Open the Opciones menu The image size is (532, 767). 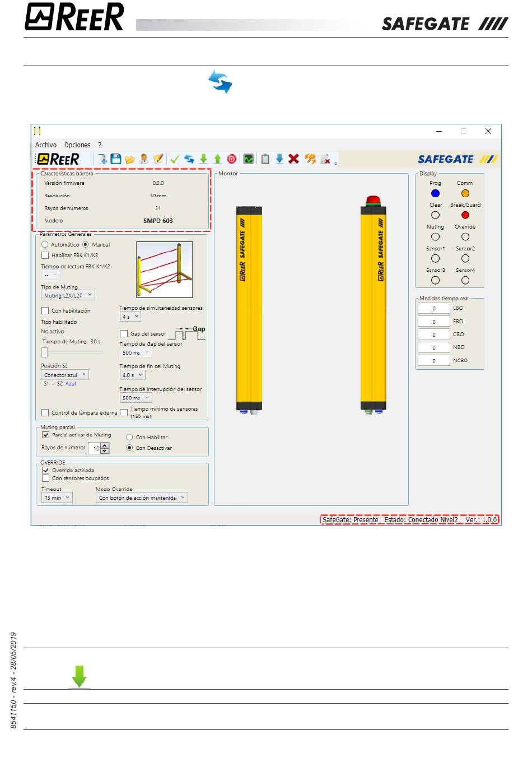click(x=77, y=145)
